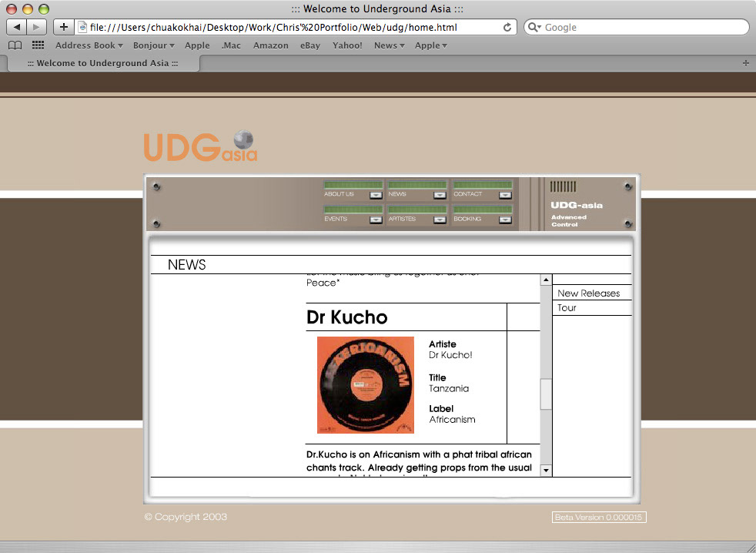Open the Yahoo! bookmark
The height and width of the screenshot is (553, 756).
click(x=347, y=45)
